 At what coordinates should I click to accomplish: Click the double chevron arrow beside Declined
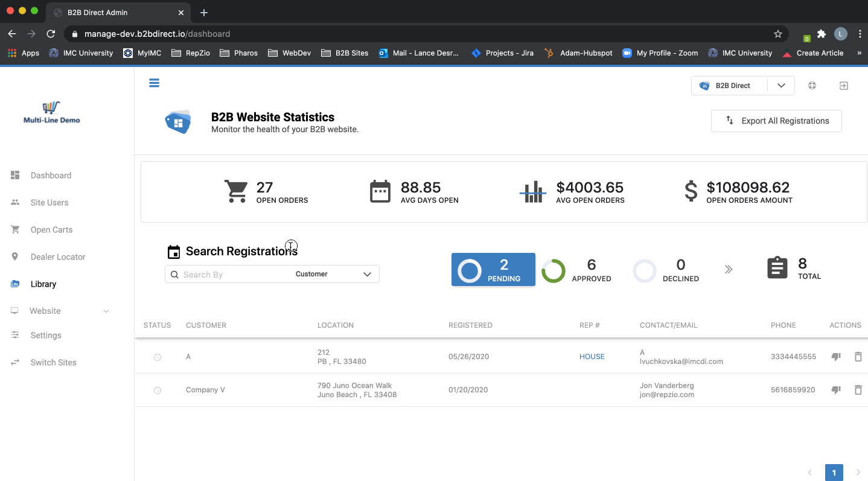point(729,270)
